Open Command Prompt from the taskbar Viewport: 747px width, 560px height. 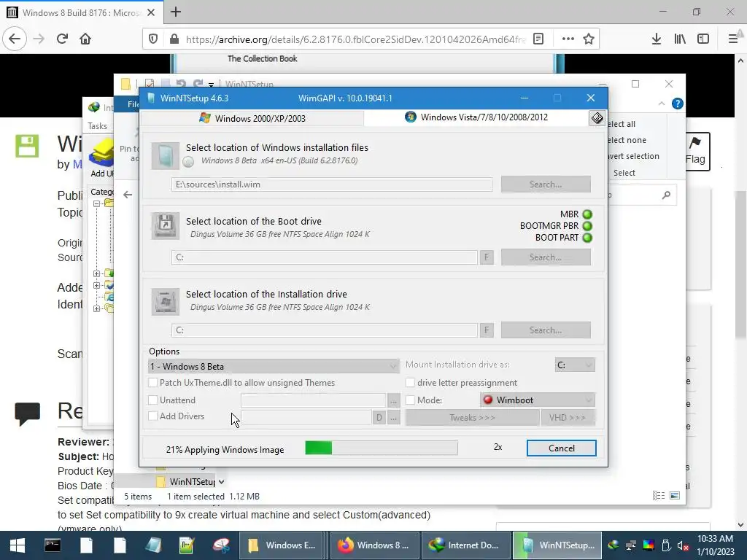click(53, 545)
